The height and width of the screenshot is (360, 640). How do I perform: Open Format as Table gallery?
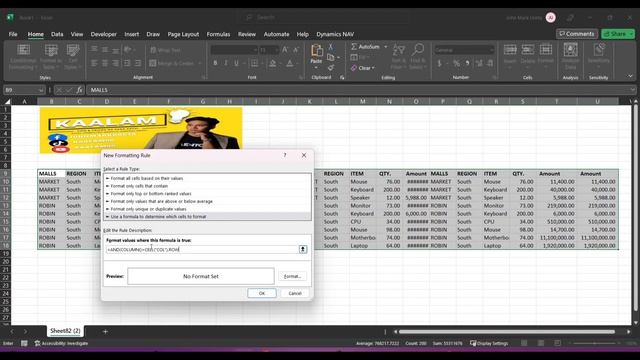click(x=51, y=57)
